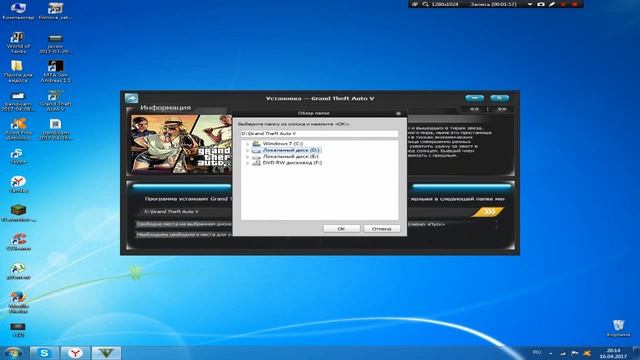Confirm folder selection with OK
Viewport: 640px width, 360px height.
tap(341, 229)
